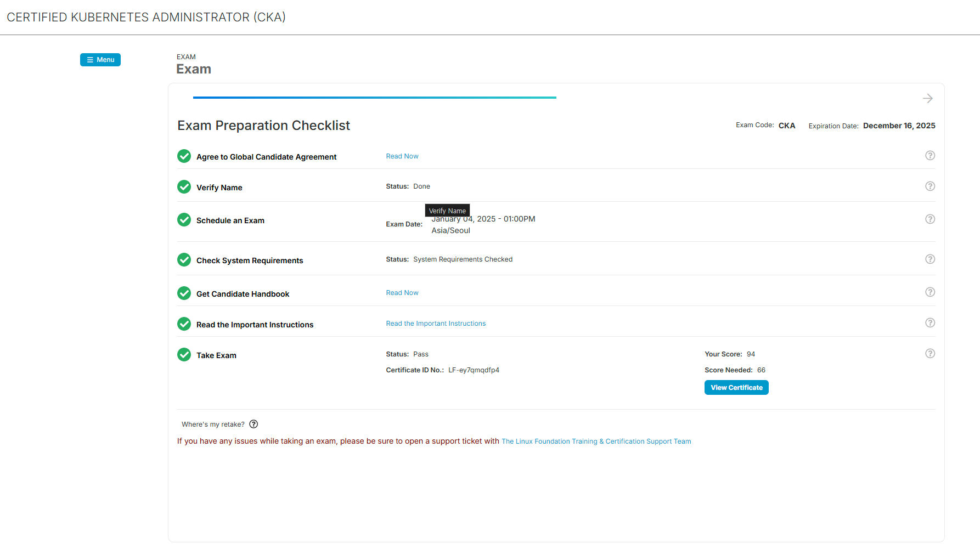
Task: Click help icon for Check System Requirements
Action: point(930,259)
